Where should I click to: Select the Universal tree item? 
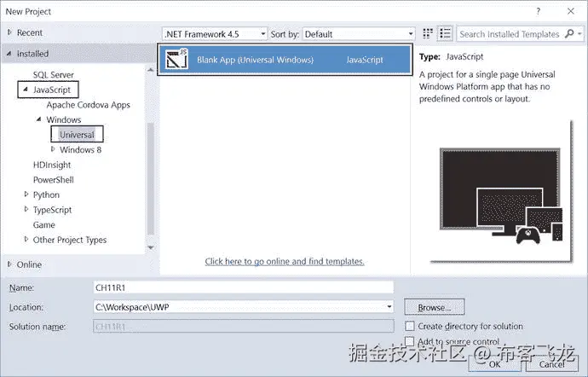click(77, 135)
